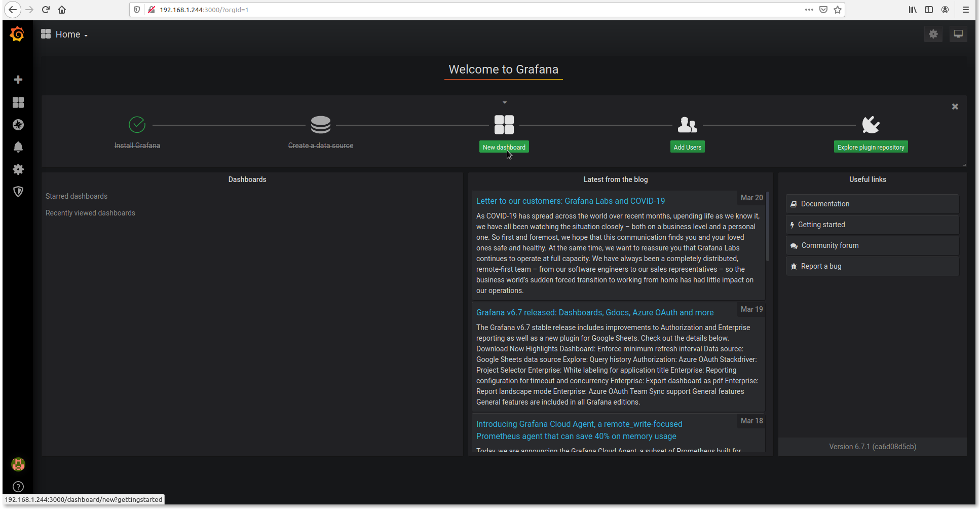The height and width of the screenshot is (509, 980).
Task: Open the Alerting bell icon in the sidebar
Action: coord(18,147)
